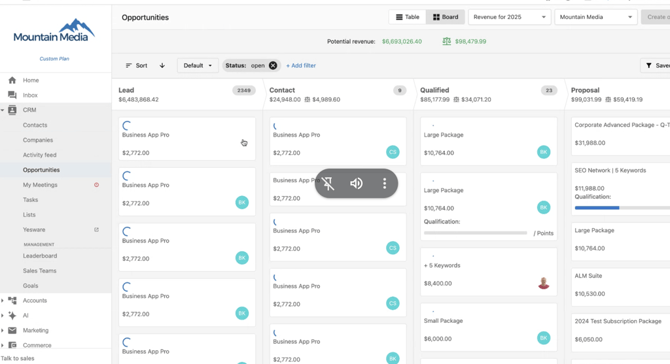Click the Mountain Media logo

pyautogui.click(x=54, y=30)
